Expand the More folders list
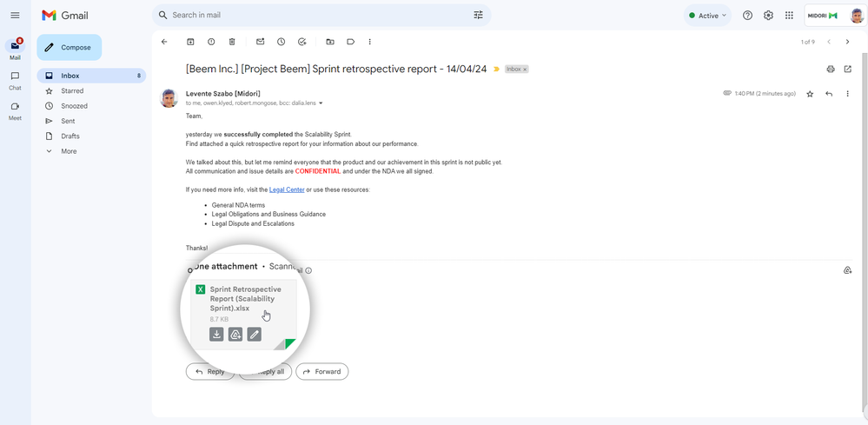This screenshot has width=868, height=425. (x=69, y=151)
